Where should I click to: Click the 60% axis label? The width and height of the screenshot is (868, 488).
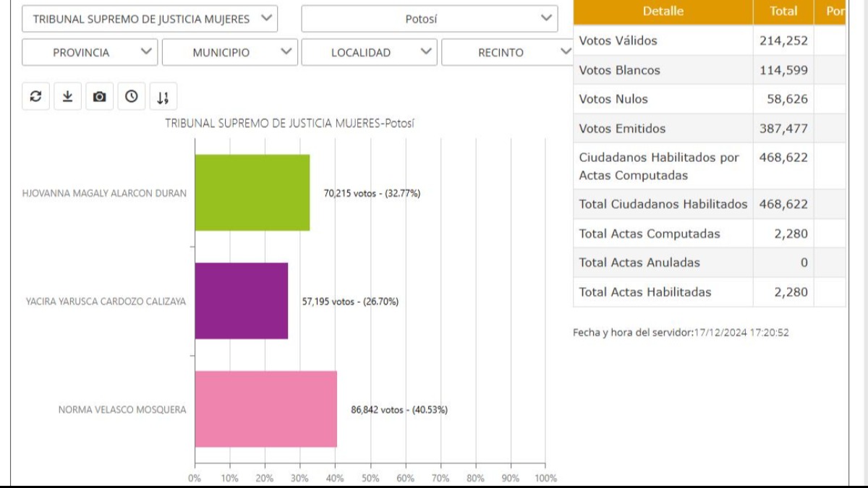(405, 478)
